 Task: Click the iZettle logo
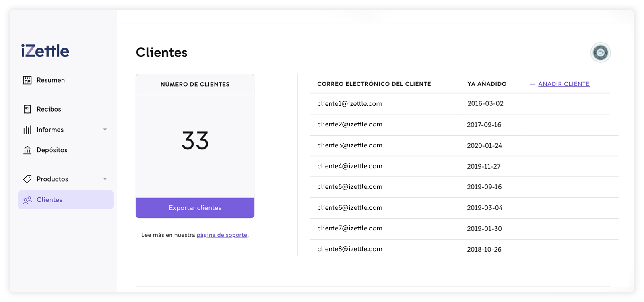click(x=45, y=51)
